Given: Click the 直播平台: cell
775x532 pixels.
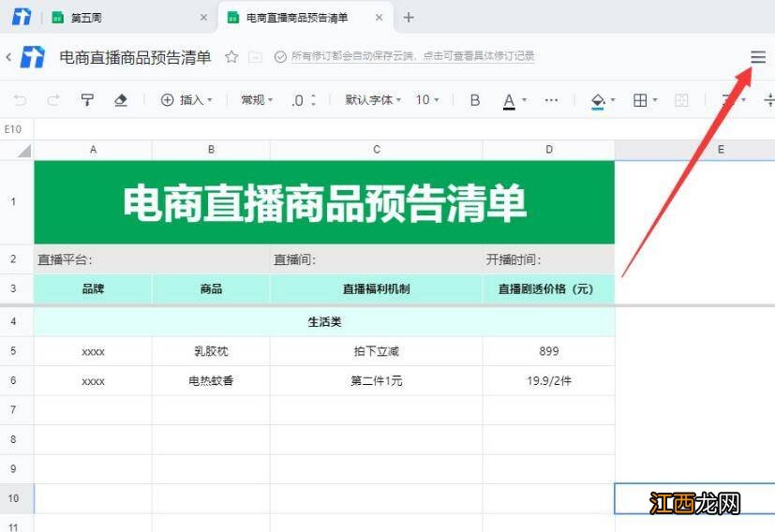Looking at the screenshot, I should 152,259.
